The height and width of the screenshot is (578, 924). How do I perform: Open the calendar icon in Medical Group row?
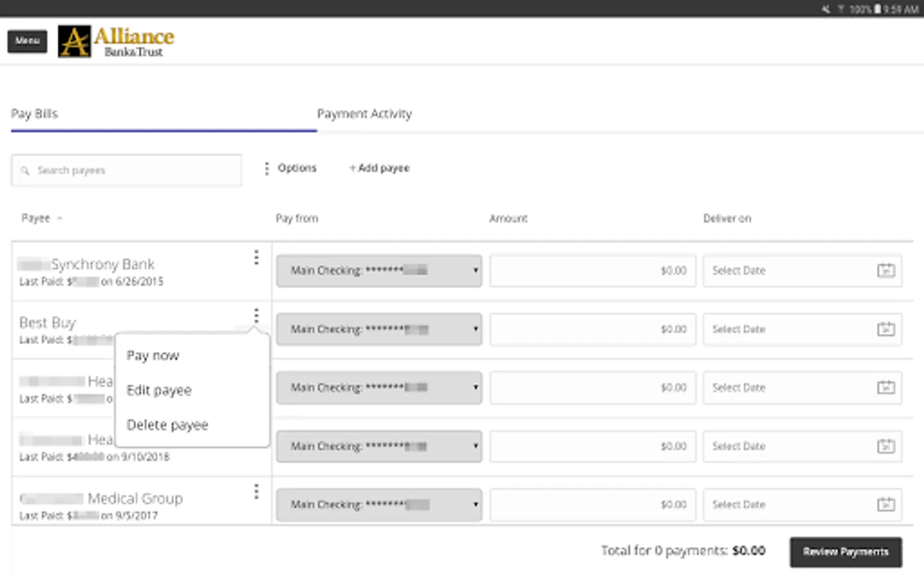[x=886, y=504]
